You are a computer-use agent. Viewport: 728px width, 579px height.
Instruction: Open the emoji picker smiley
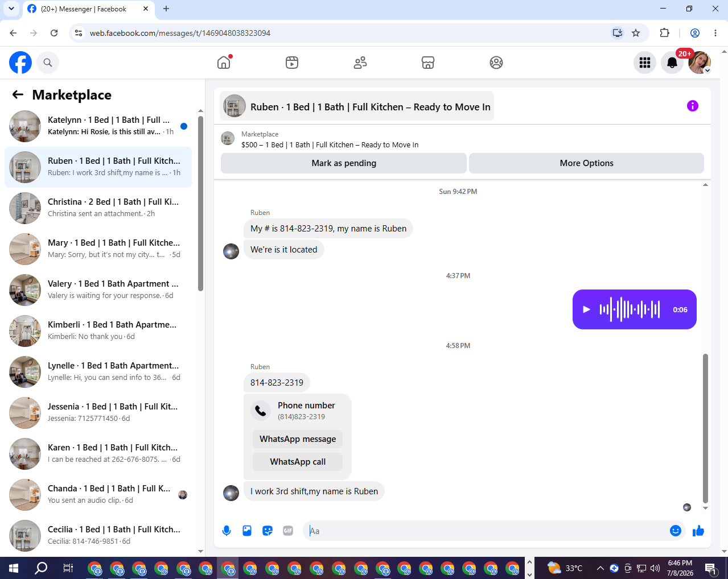676,531
